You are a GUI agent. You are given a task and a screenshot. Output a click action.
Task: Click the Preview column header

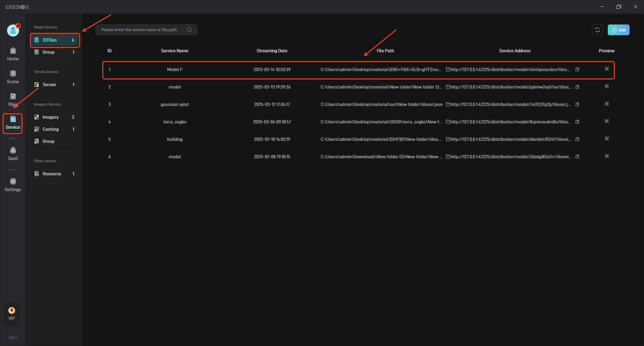606,51
